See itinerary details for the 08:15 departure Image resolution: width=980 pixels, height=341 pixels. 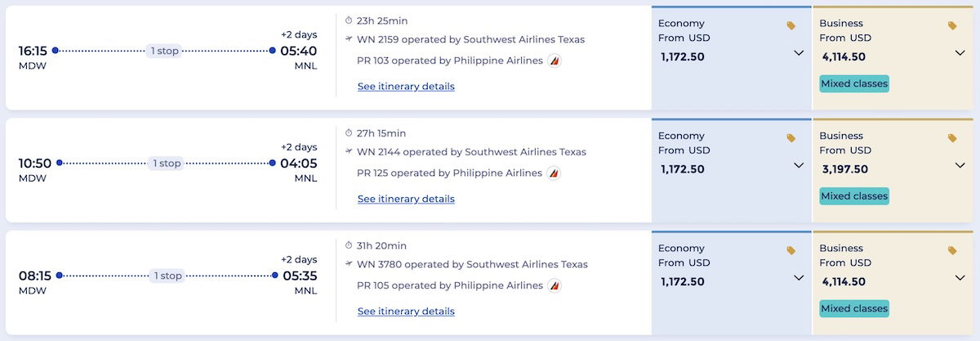click(406, 312)
